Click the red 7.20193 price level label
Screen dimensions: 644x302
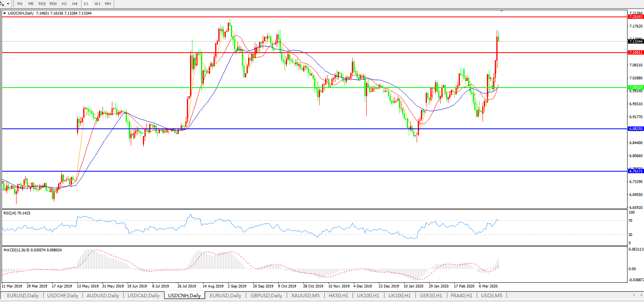tap(635, 17)
